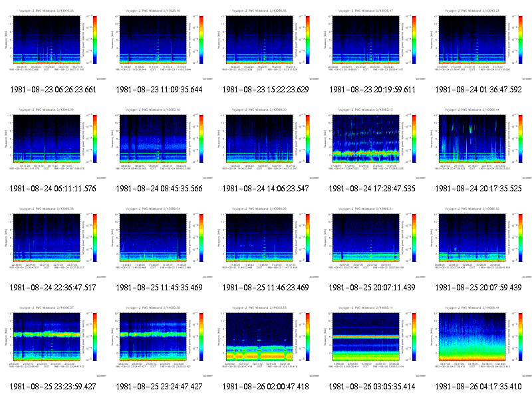Open spectrogram thumbnail dated 1981-08-25 20:07:11.439
The height and width of the screenshot is (396, 532).
(x=372, y=242)
